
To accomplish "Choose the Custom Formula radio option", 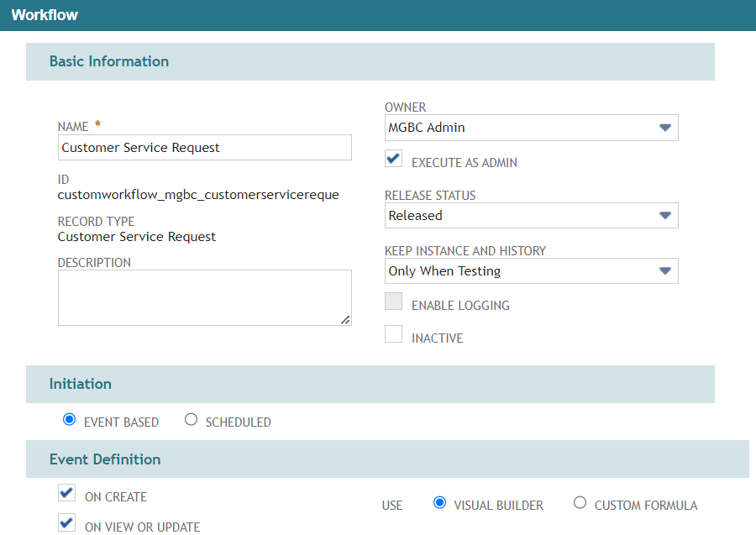I will pos(580,503).
